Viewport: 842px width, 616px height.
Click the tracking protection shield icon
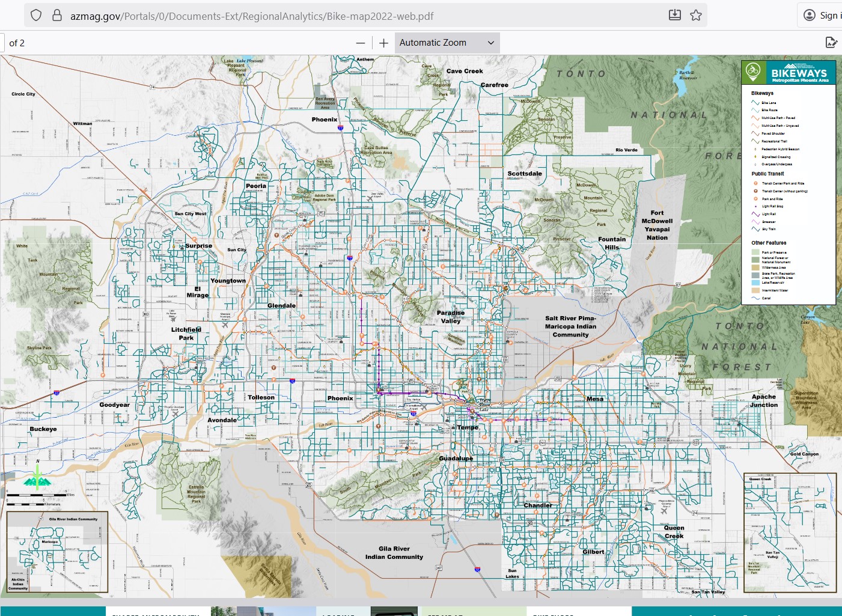click(x=36, y=16)
